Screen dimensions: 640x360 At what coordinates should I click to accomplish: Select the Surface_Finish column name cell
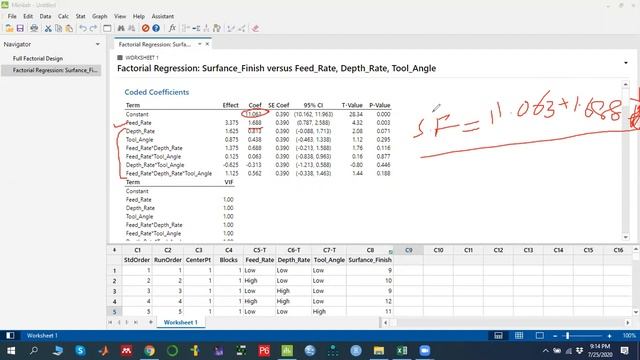click(370, 260)
